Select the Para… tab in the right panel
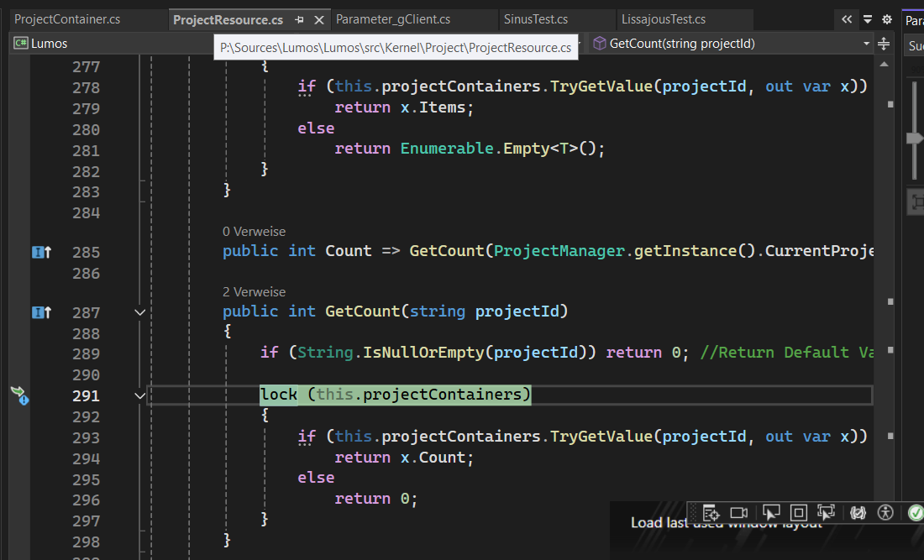924x560 pixels. coord(914,21)
